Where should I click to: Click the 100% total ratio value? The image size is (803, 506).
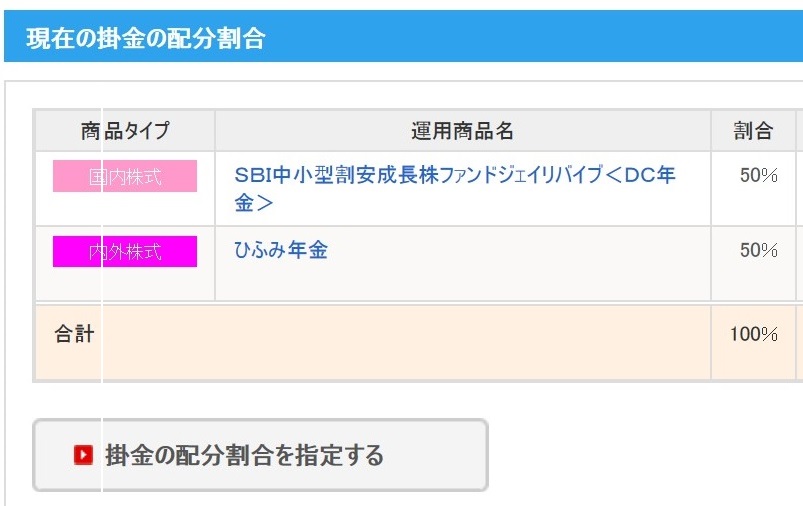coord(754,334)
